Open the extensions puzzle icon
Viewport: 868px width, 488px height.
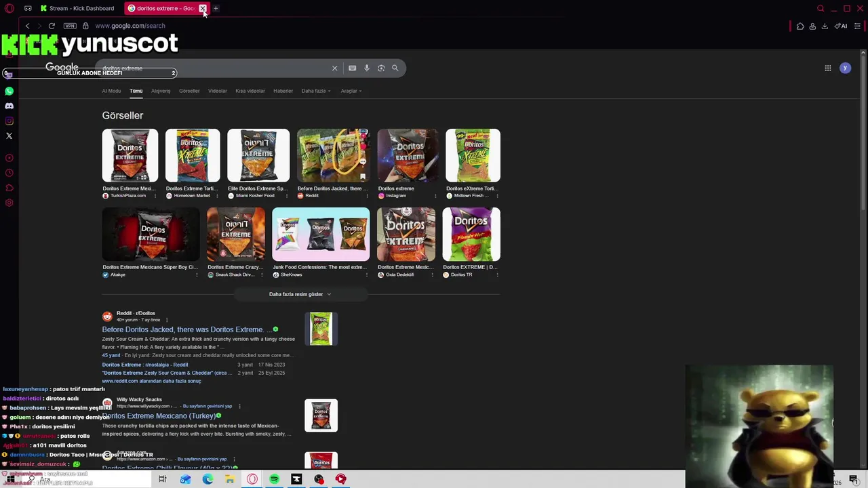(x=800, y=26)
